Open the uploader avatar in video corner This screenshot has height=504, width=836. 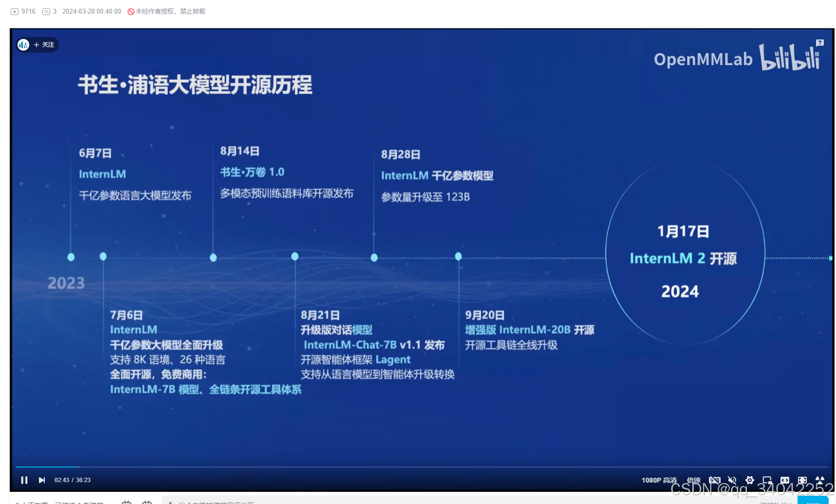click(23, 45)
